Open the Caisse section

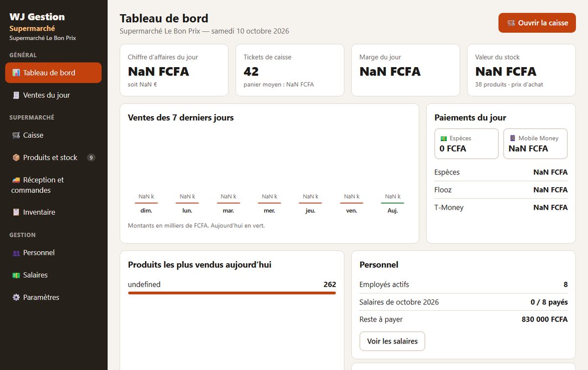[x=53, y=135]
